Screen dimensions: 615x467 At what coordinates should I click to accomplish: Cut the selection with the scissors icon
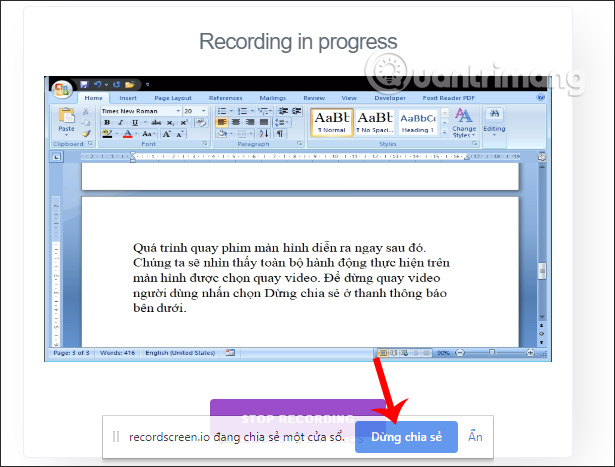(85, 112)
